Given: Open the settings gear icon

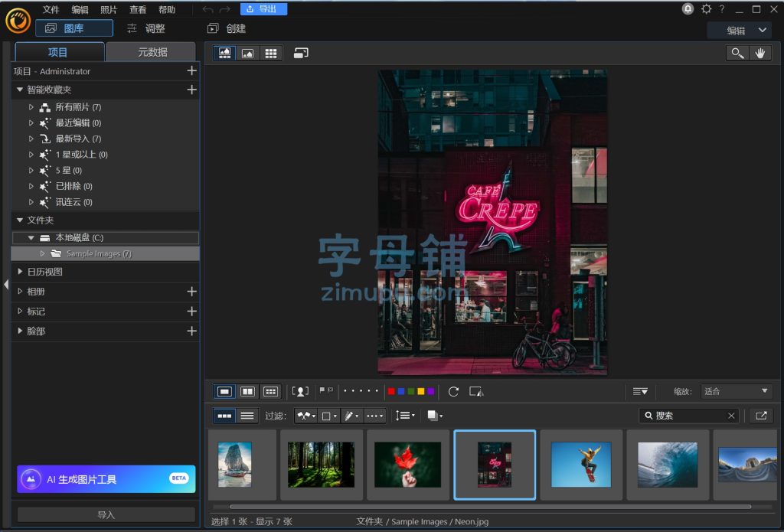Looking at the screenshot, I should tap(706, 9).
